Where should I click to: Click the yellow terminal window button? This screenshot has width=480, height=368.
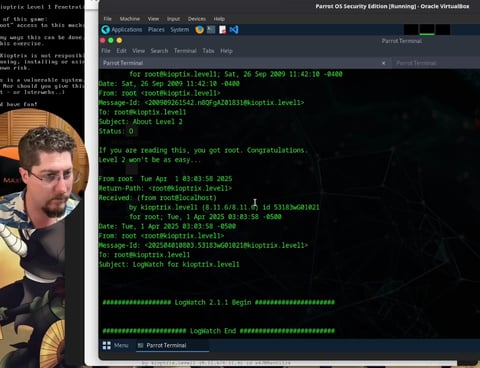[119, 40]
